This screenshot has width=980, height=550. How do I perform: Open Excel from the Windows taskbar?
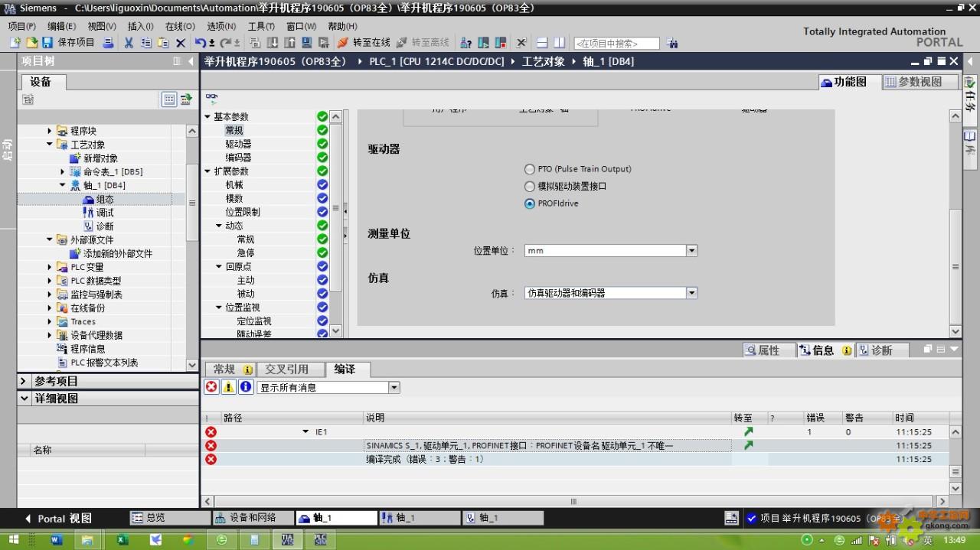[122, 540]
